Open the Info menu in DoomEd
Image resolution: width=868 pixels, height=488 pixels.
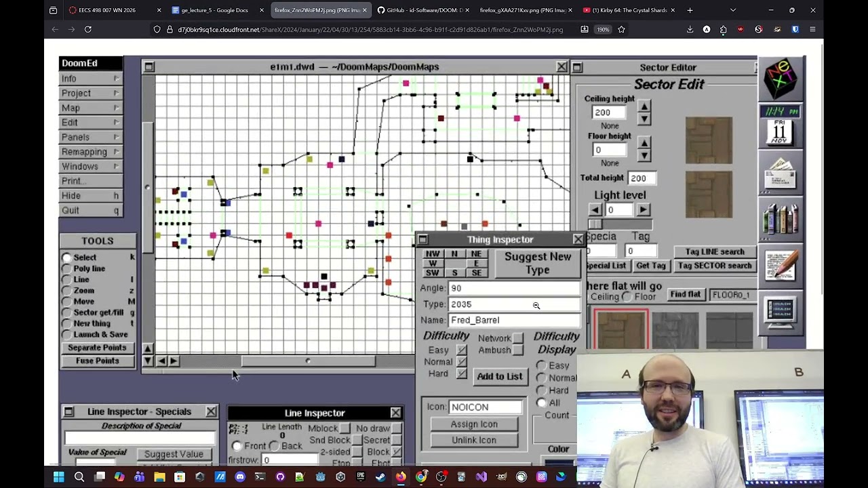[91, 79]
